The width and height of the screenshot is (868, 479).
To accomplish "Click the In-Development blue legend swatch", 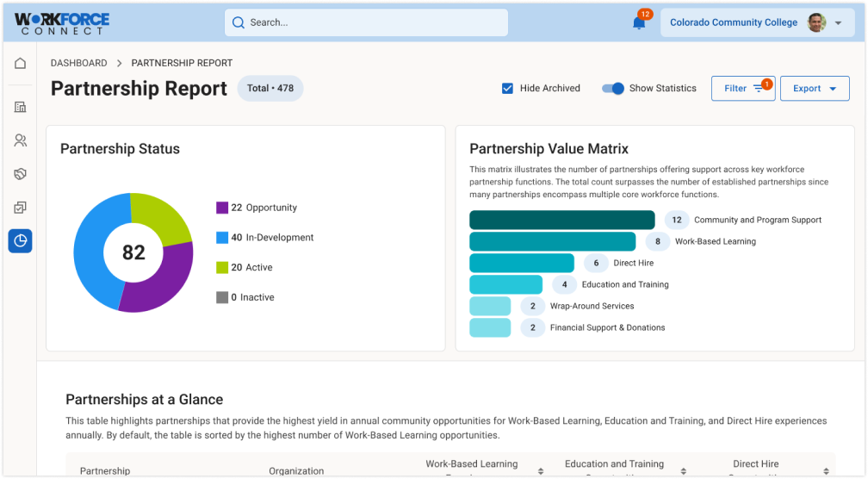I will coord(222,238).
